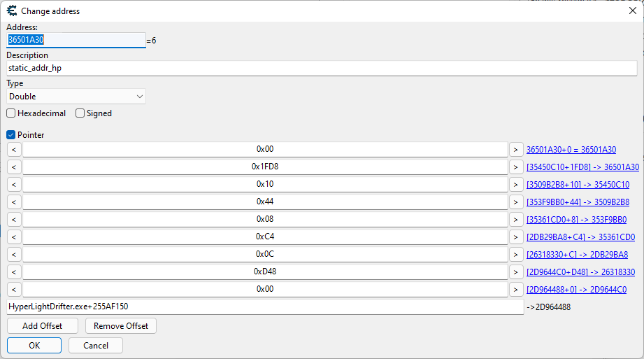Image resolution: width=644 pixels, height=359 pixels.
Task: Click the Cheat Engine logo icon in title bar
Action: click(x=11, y=10)
